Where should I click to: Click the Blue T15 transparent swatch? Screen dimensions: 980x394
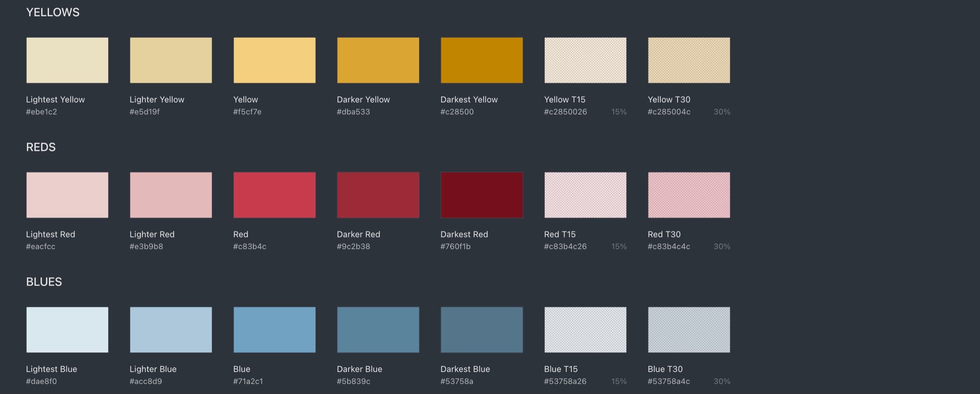(x=585, y=330)
